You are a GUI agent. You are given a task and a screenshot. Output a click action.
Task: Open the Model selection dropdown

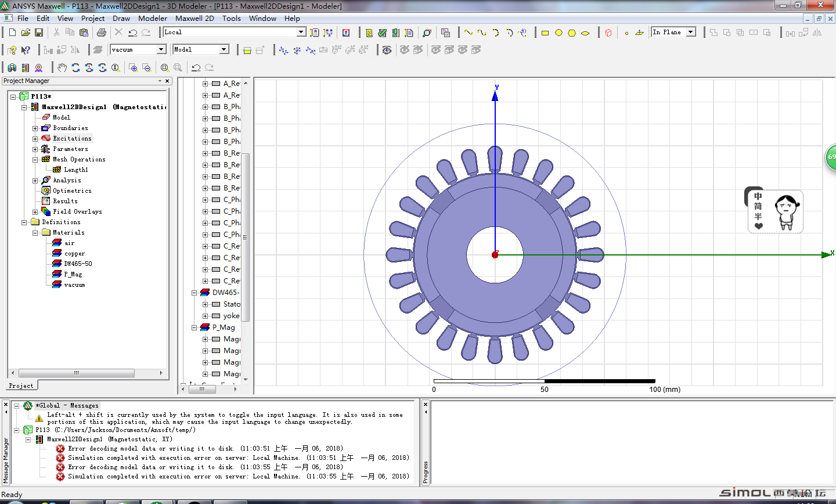point(224,49)
